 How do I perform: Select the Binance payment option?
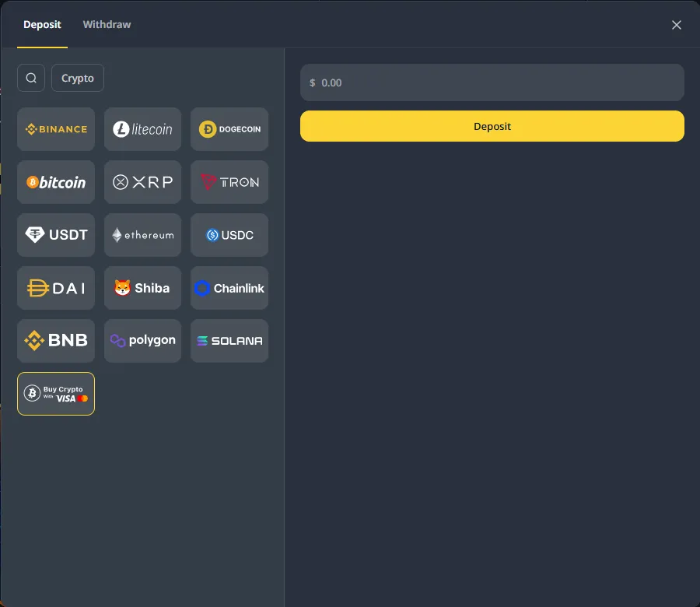click(56, 129)
